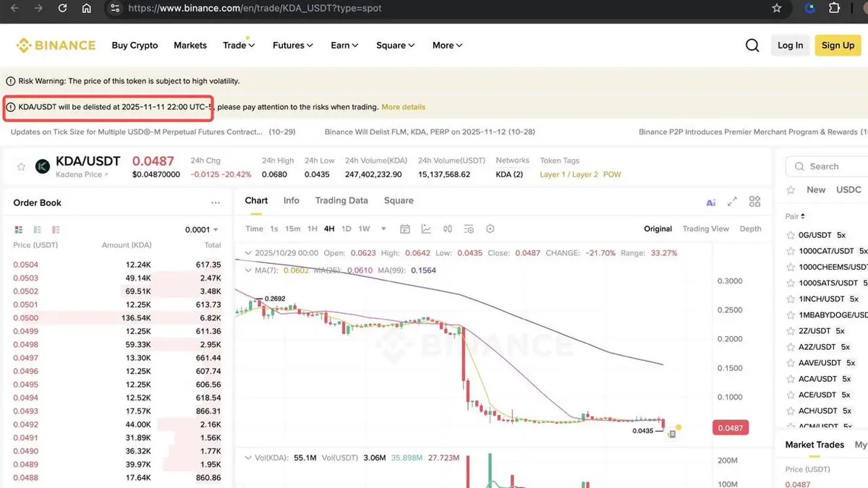Open the Buy Crypto link
The image size is (868, 488).
tap(135, 45)
